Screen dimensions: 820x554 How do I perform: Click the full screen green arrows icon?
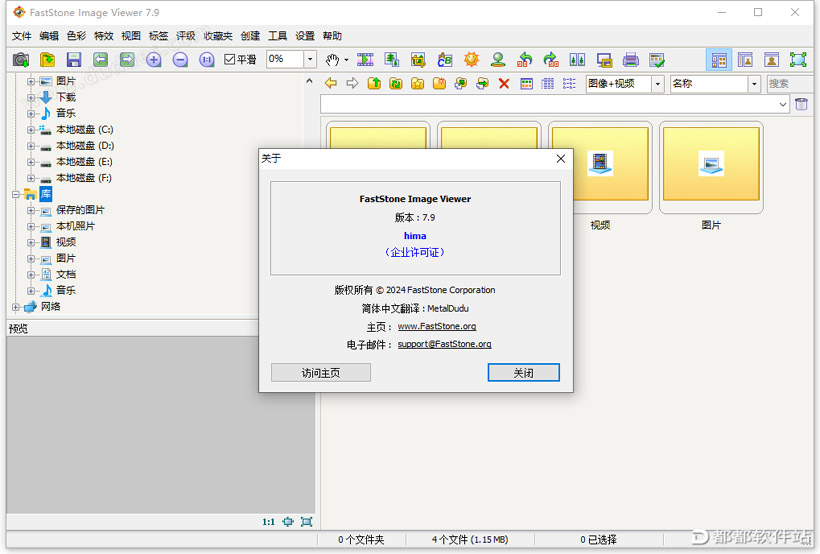(x=798, y=60)
